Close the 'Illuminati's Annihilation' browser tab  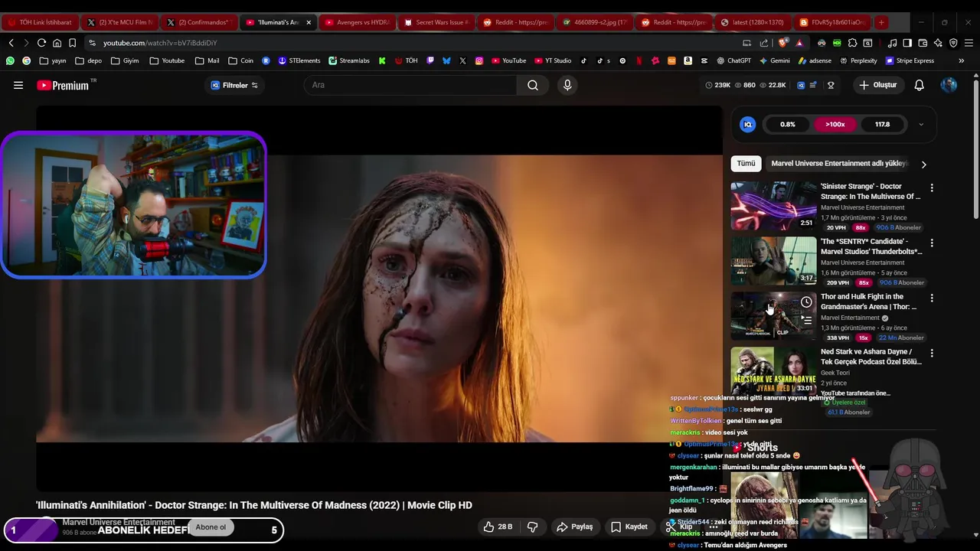pyautogui.click(x=309, y=22)
